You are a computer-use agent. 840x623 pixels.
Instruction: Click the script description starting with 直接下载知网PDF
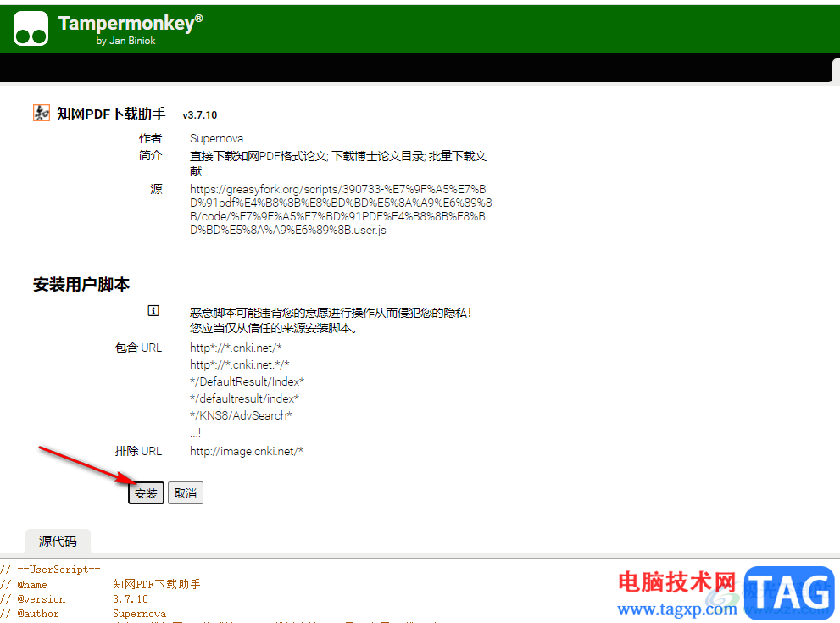coord(338,164)
